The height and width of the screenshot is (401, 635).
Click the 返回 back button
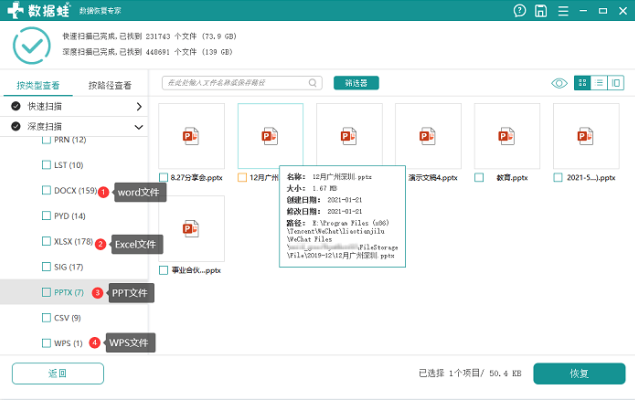[57, 373]
